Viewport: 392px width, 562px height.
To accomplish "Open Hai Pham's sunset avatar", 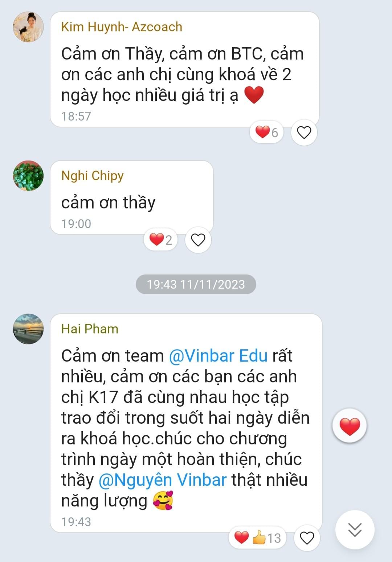I will click(28, 329).
